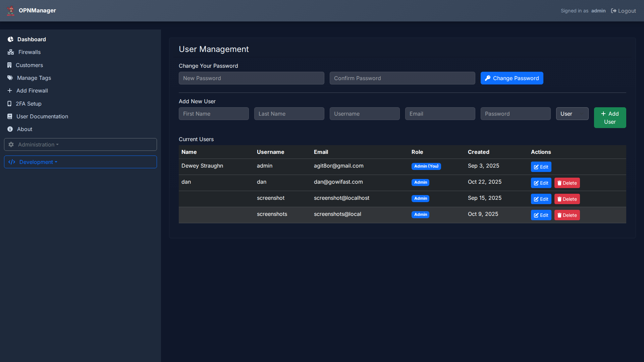Image resolution: width=644 pixels, height=362 pixels.
Task: Open the User role dropdown in Add New User
Action: pos(572,114)
